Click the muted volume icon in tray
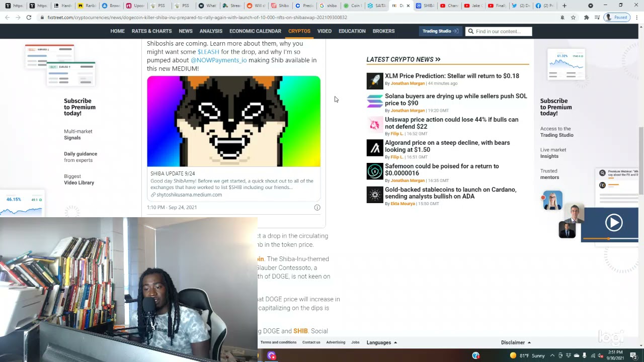The image size is (644, 362). pos(601,355)
